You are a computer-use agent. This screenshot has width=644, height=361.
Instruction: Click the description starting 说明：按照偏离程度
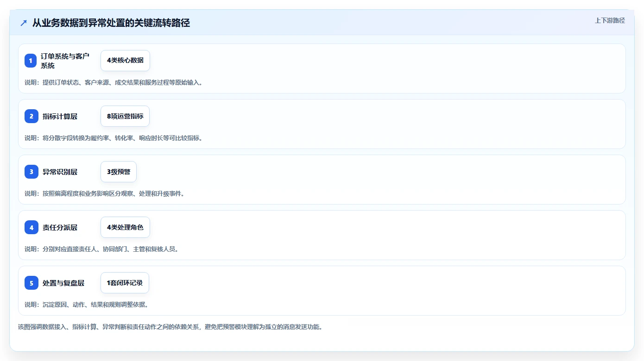(105, 193)
